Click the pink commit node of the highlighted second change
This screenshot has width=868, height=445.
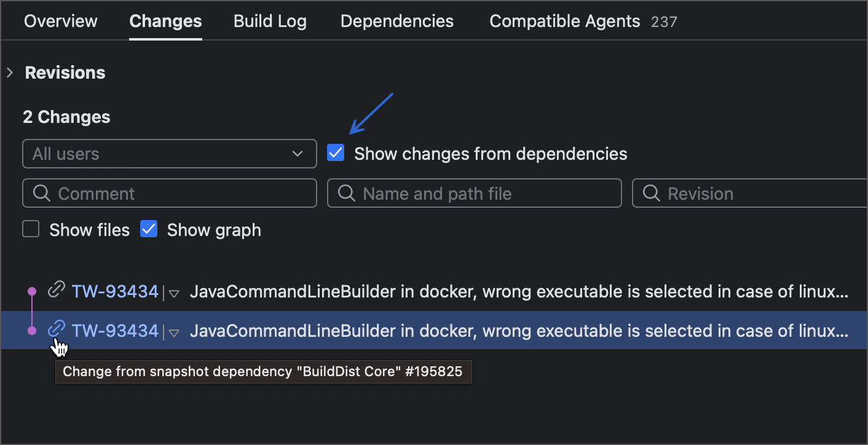point(31,330)
